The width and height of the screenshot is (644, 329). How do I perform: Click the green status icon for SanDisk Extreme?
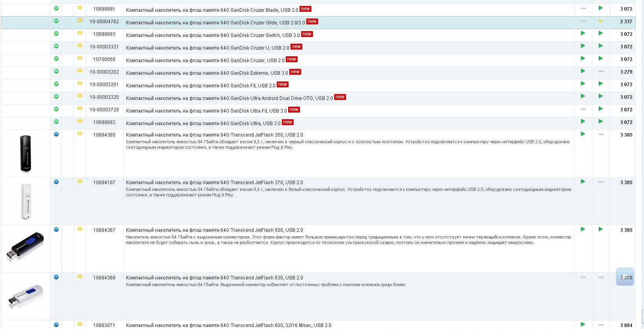[56, 71]
